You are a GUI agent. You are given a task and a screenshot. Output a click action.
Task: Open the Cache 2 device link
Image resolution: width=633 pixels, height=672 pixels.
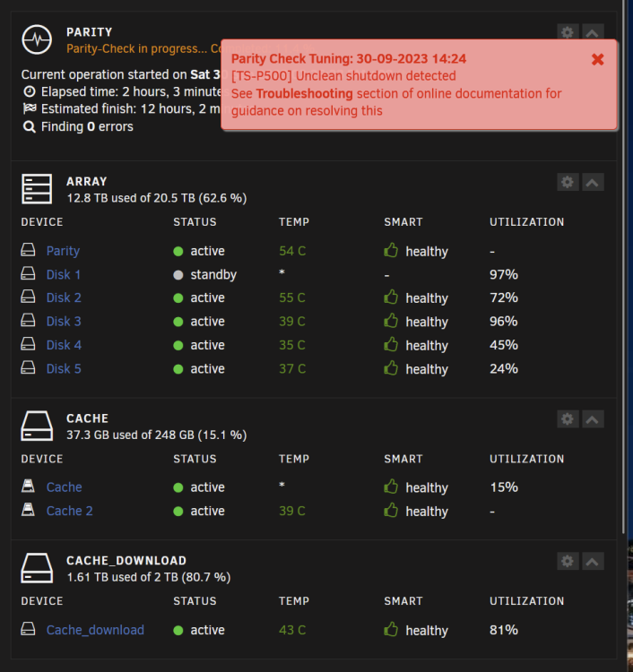point(69,511)
